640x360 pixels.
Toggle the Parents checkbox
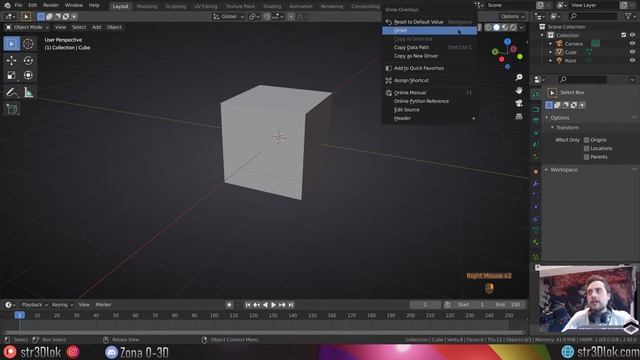[x=587, y=157]
